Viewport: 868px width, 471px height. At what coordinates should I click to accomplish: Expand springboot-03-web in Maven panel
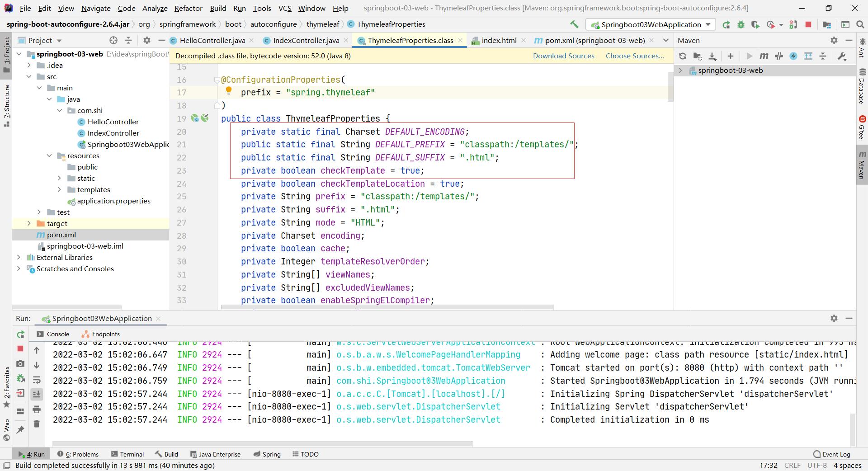680,70
